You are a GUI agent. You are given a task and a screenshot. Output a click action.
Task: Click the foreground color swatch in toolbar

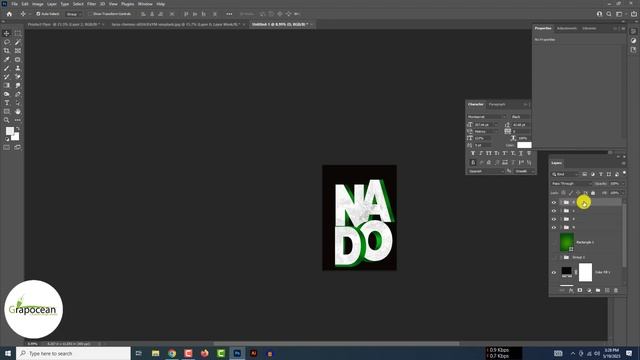pyautogui.click(x=10, y=131)
